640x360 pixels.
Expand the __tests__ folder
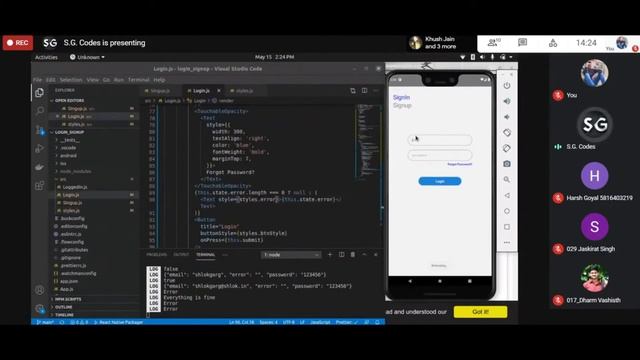70,140
